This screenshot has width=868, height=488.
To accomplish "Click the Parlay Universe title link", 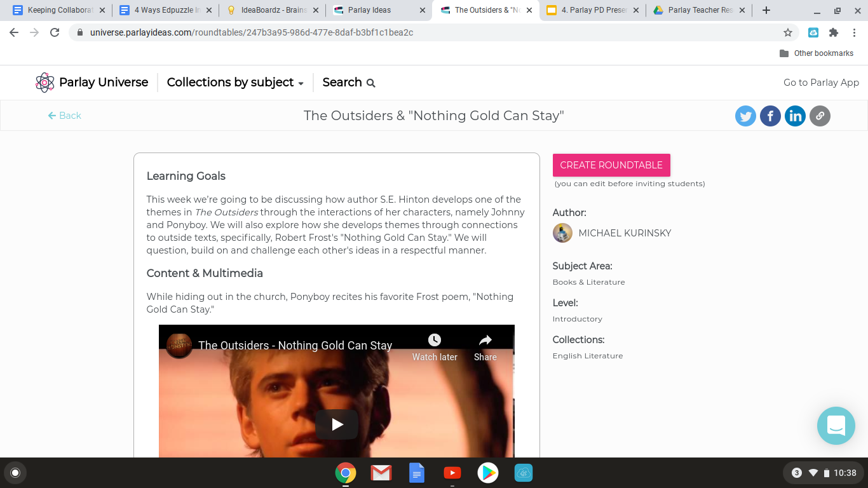I will tap(104, 83).
